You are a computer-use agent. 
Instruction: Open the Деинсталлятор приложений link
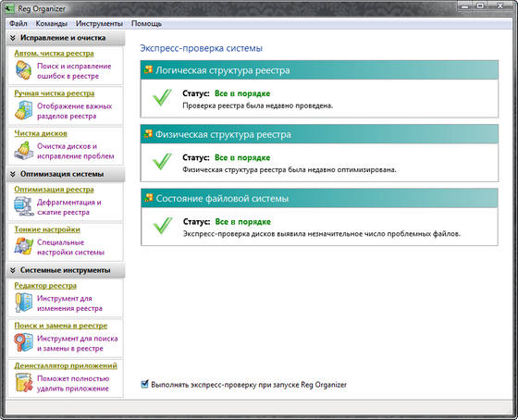pyautogui.click(x=66, y=365)
